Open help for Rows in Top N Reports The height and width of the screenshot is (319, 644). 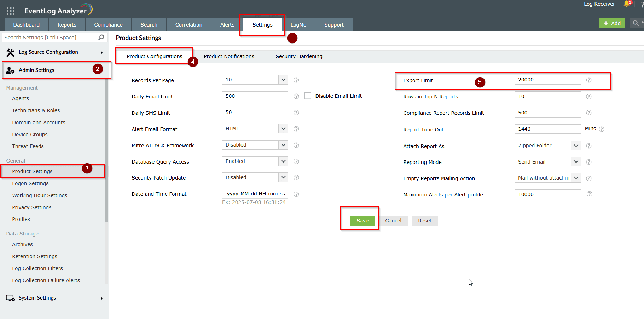[589, 96]
